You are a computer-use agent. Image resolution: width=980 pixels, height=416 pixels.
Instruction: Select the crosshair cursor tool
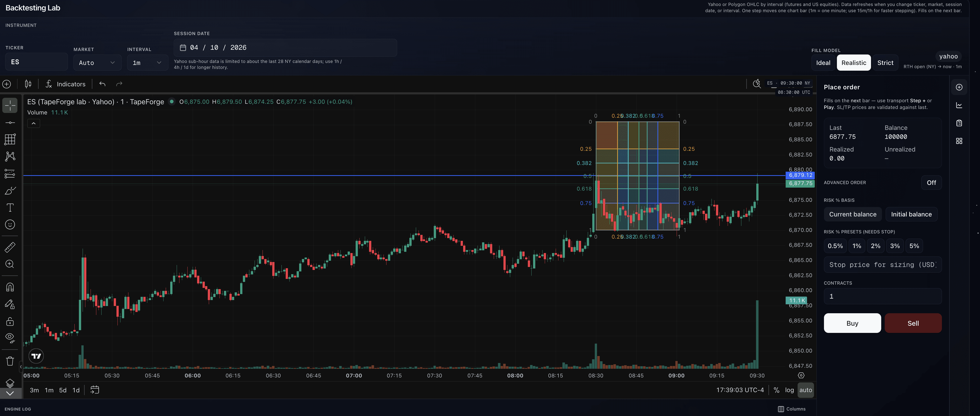(10, 105)
